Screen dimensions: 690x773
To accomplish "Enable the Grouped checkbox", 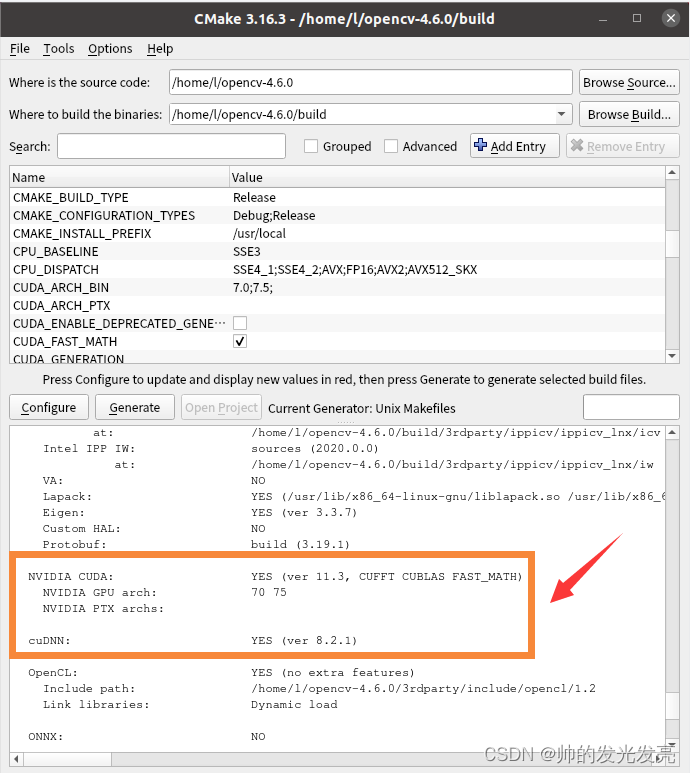I will point(310,146).
